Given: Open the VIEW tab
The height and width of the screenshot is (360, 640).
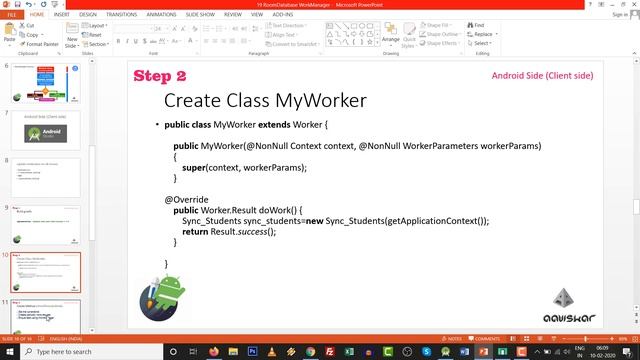Looking at the screenshot, I should click(257, 15).
